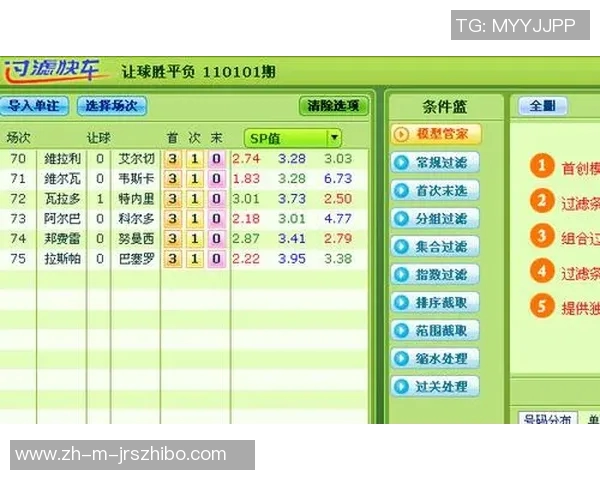
Task: Select team name 韦斯卡 in match 71
Action: [x=136, y=179]
